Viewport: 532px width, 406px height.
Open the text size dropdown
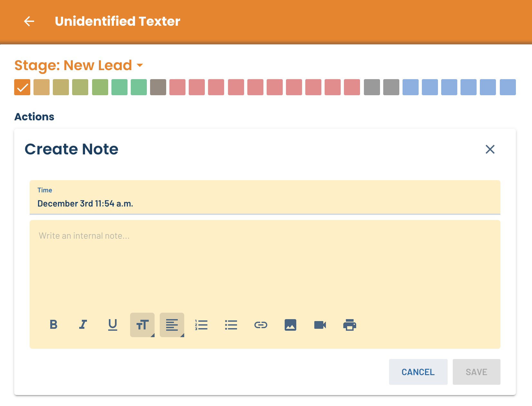(142, 325)
